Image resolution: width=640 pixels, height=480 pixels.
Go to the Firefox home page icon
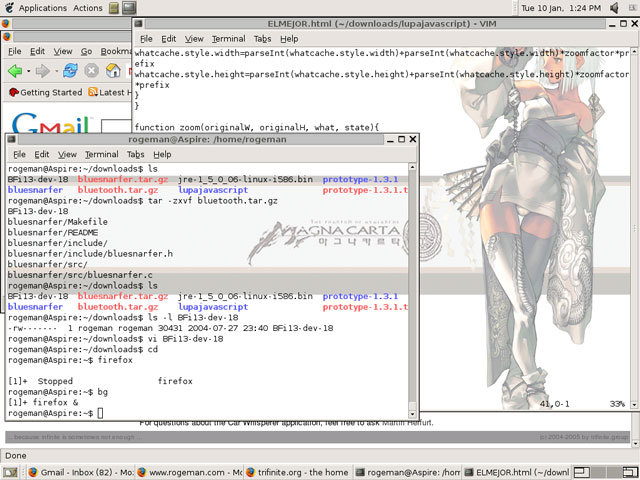pyautogui.click(x=113, y=71)
